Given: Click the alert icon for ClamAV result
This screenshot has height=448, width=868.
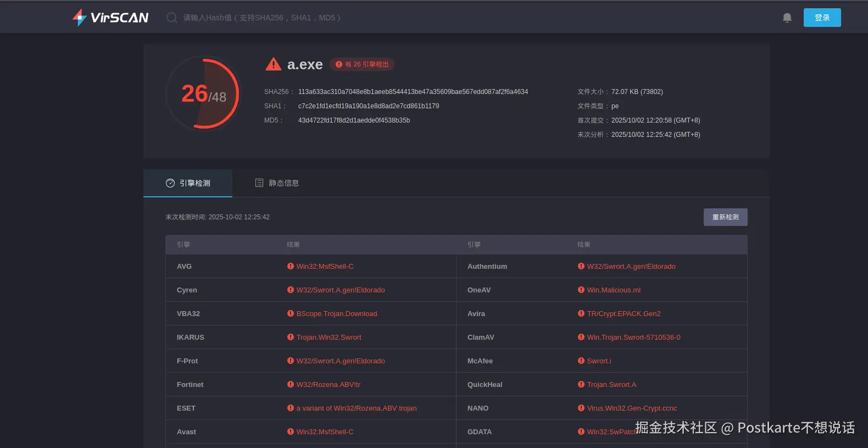Looking at the screenshot, I should coord(581,337).
